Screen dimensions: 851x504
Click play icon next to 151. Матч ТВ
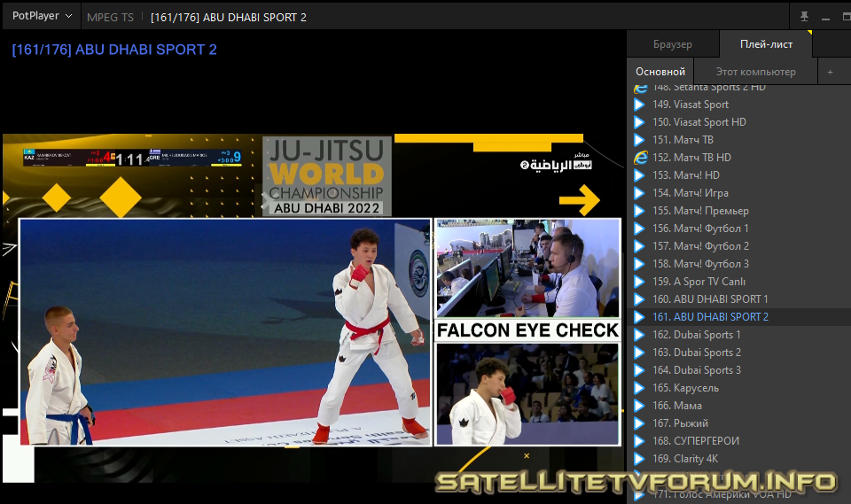[639, 140]
